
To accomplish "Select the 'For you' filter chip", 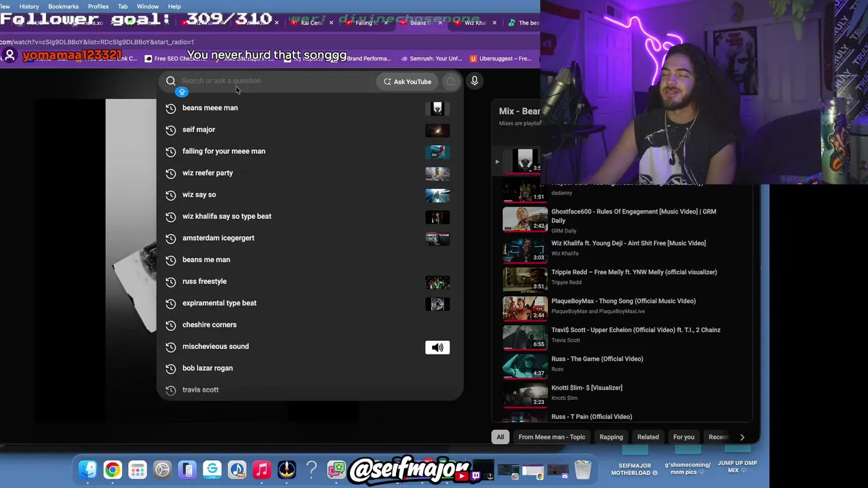I will [684, 437].
